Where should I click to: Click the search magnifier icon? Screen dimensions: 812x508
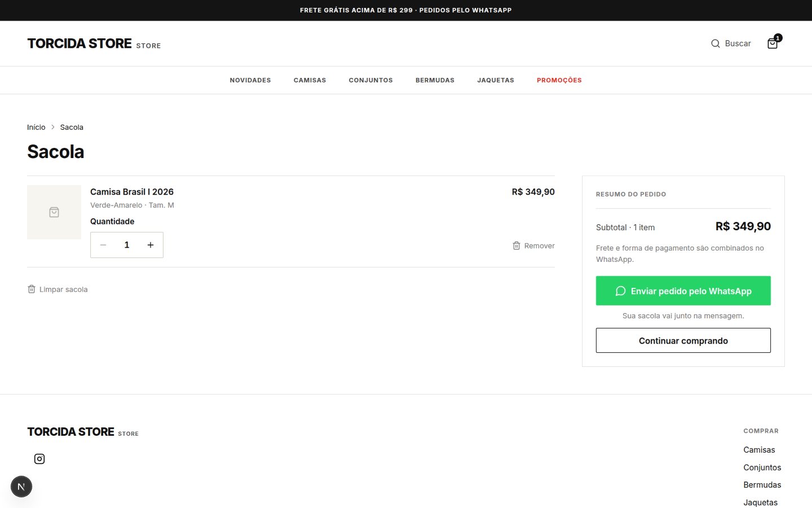tap(715, 43)
